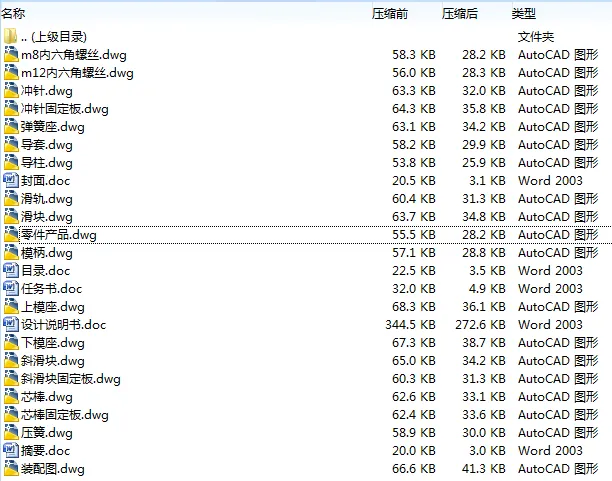The image size is (612, 481).
Task: Select file name 斜滑块.dwg
Action: (x=53, y=361)
